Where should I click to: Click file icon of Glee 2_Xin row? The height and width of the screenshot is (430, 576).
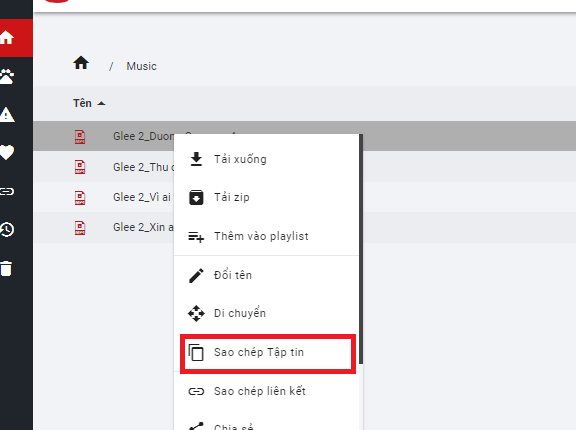pos(80,228)
